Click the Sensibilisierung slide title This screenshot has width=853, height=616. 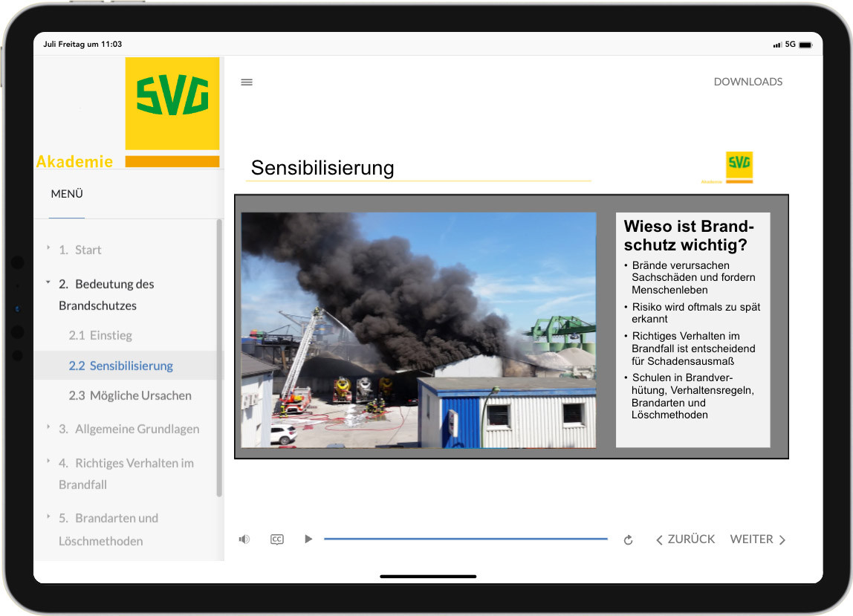click(x=322, y=168)
